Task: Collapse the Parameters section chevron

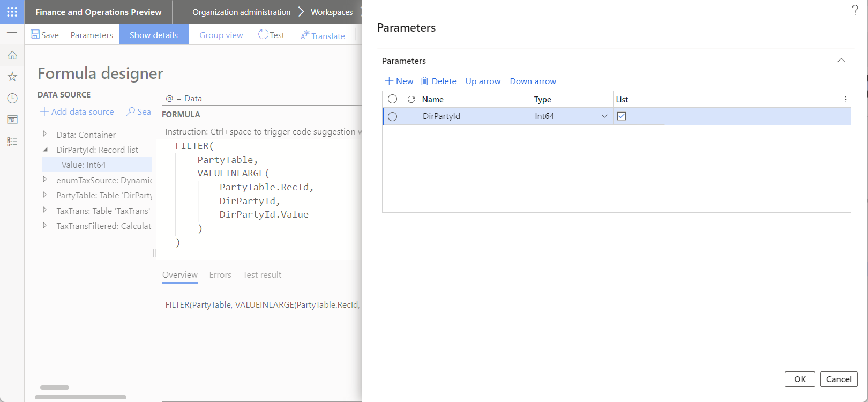Action: (841, 61)
